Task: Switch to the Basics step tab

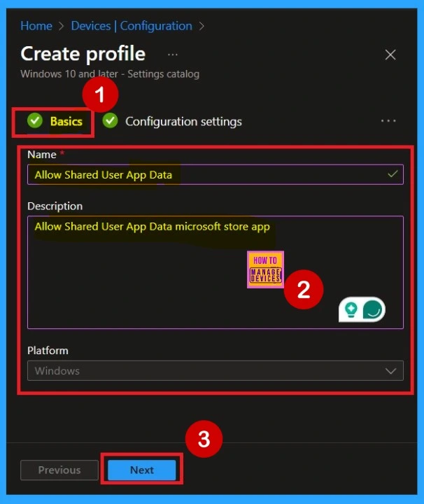Action: (55, 122)
